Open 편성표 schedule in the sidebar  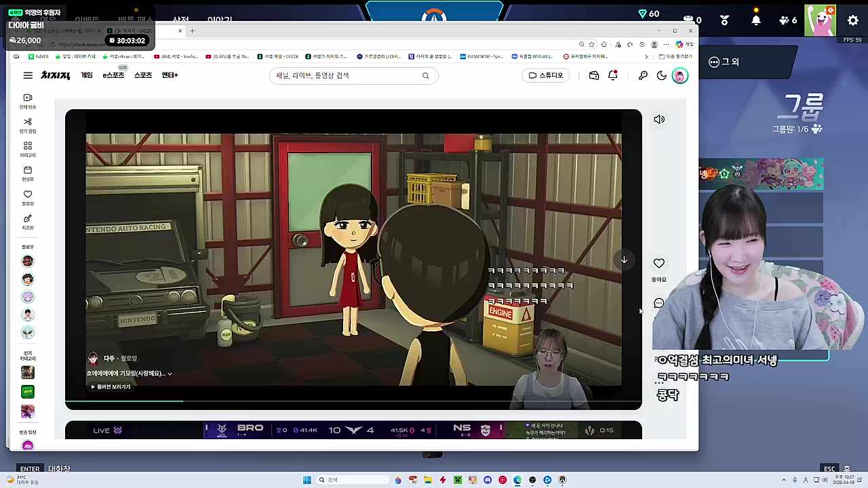click(28, 174)
